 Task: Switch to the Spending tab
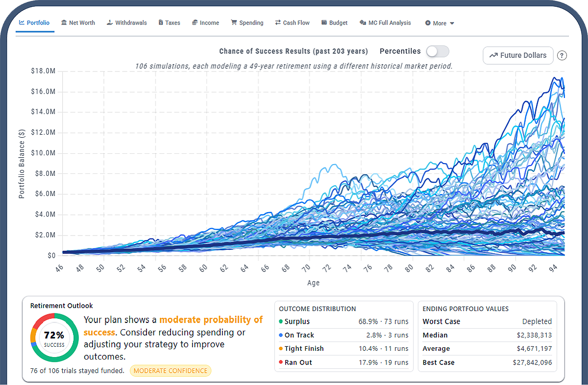click(247, 23)
